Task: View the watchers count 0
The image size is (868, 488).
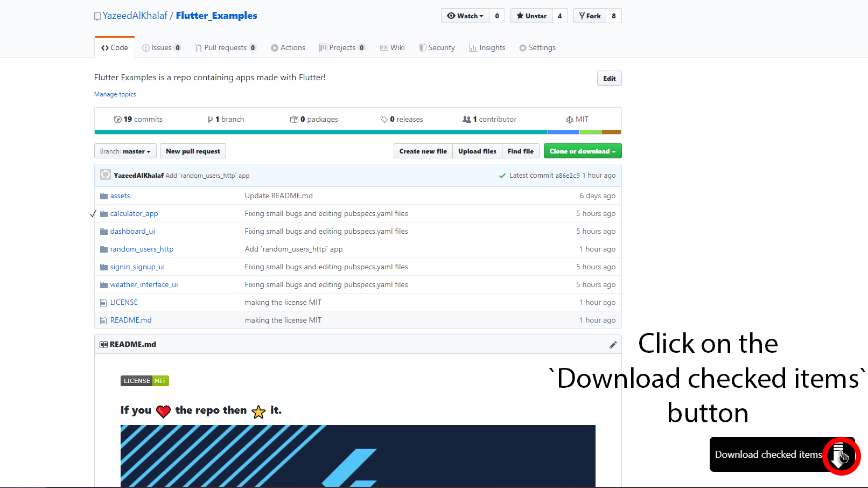Action: point(497,16)
